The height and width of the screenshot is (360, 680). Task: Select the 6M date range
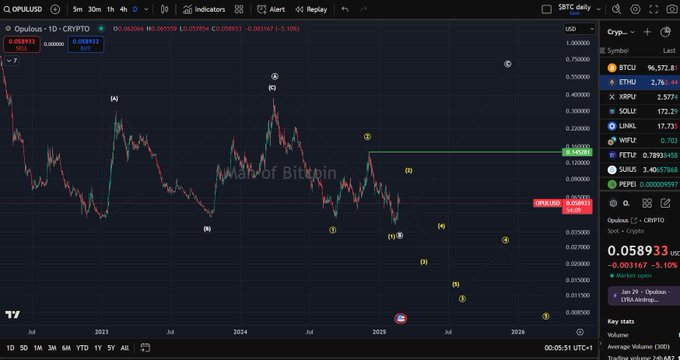[66, 348]
